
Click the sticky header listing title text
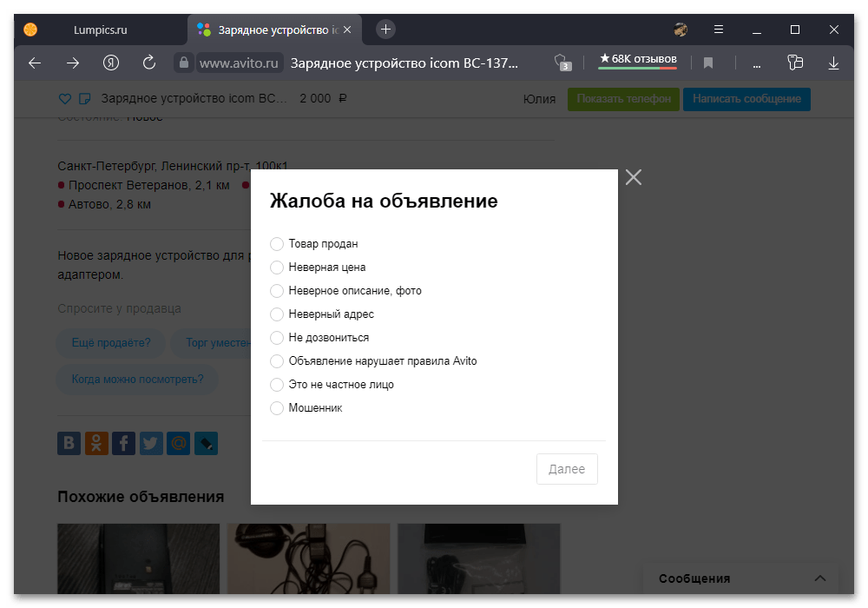coord(194,98)
